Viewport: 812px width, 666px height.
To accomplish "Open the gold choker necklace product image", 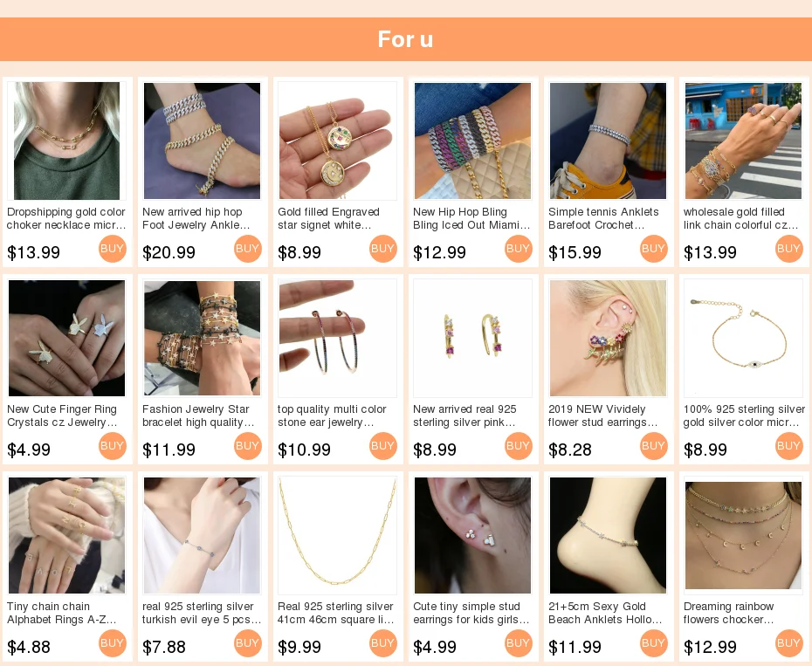I will (67, 141).
